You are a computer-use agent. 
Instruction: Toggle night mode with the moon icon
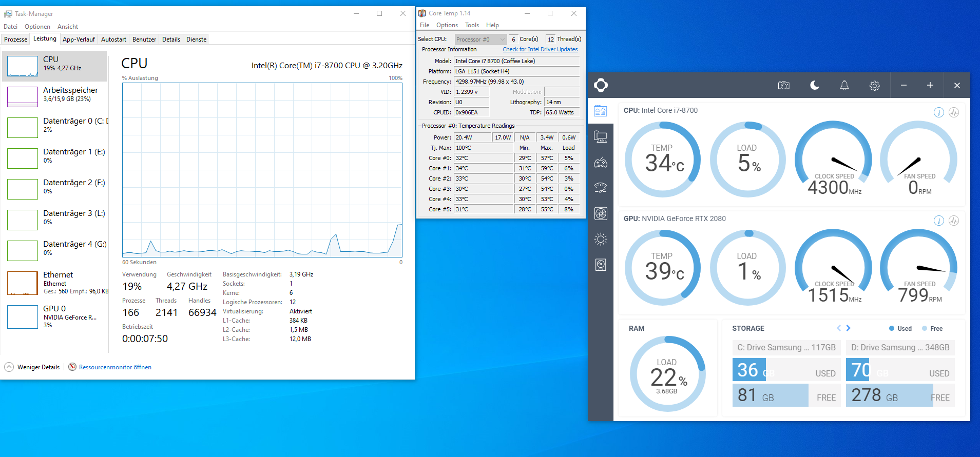(814, 85)
